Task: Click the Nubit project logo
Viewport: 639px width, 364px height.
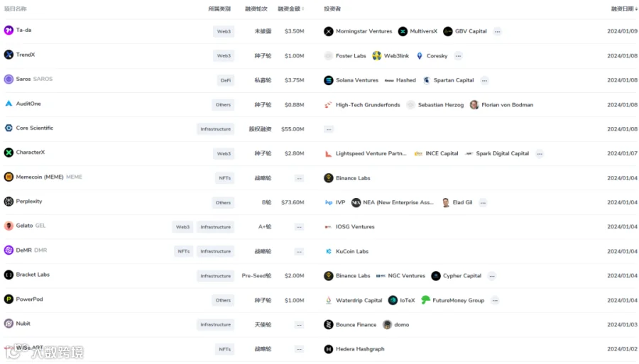Action: click(x=9, y=324)
